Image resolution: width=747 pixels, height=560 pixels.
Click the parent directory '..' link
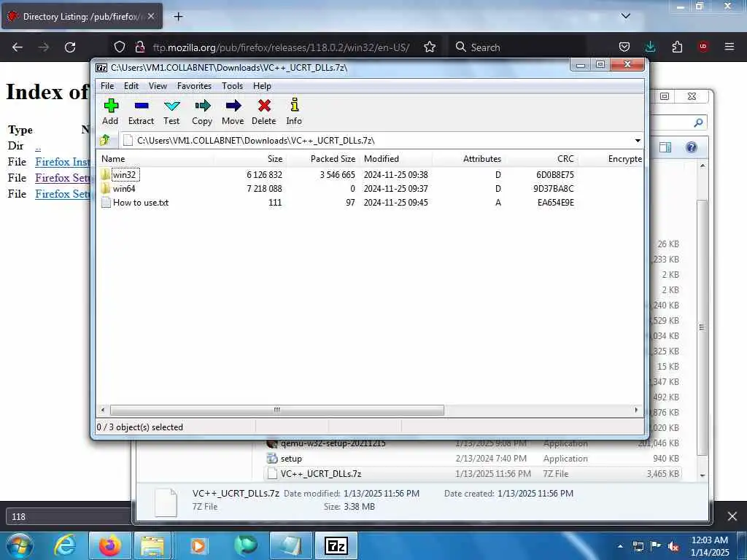click(x=38, y=146)
